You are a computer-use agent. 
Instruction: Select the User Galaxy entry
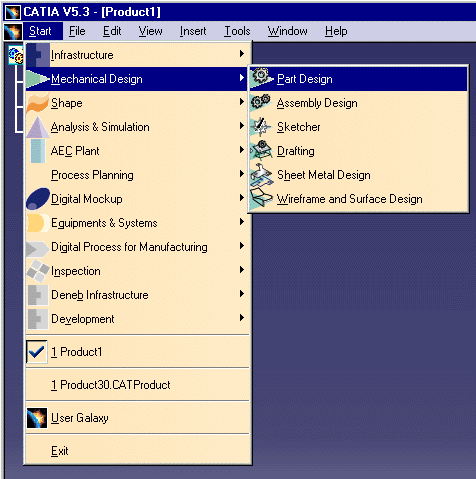coord(137,418)
